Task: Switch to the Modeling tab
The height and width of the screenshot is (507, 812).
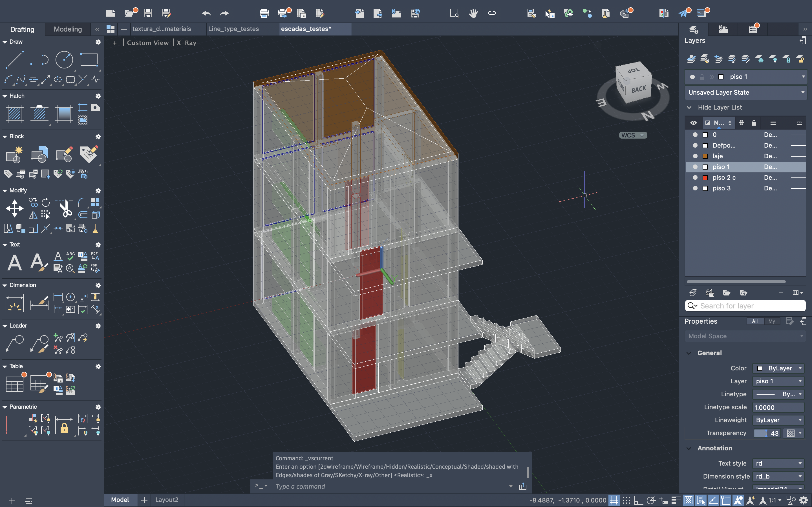Action: [x=67, y=29]
